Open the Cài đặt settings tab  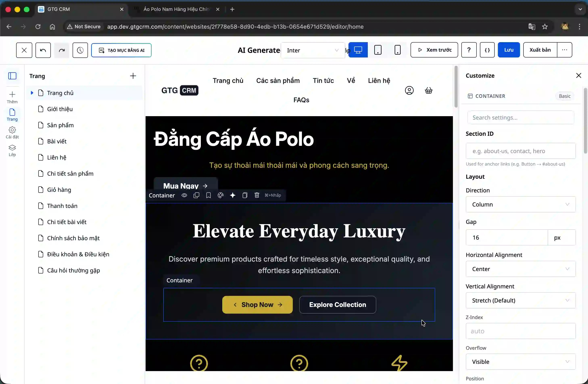pos(12,133)
